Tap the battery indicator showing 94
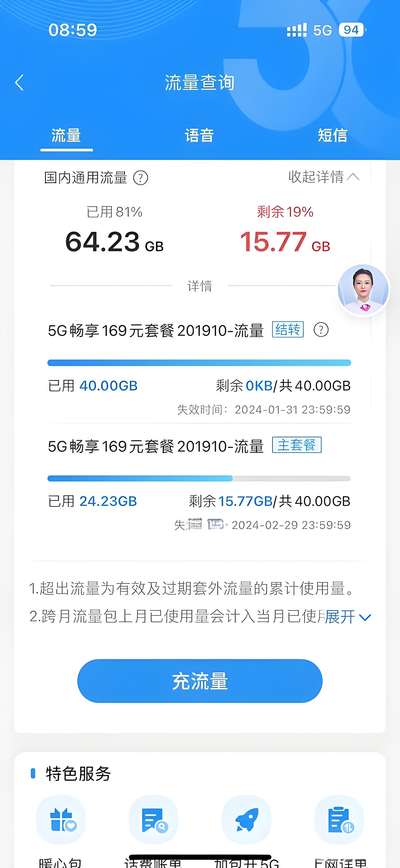Image resolution: width=400 pixels, height=868 pixels. click(x=351, y=30)
